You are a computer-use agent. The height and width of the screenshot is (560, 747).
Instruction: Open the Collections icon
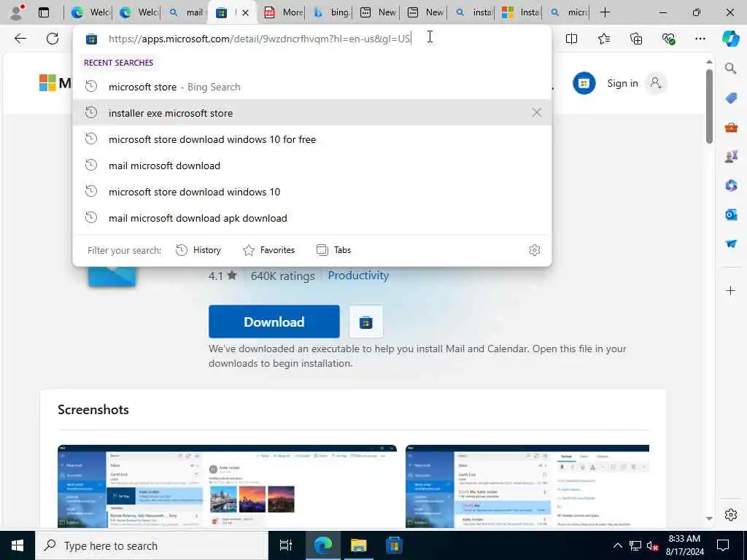click(x=636, y=39)
